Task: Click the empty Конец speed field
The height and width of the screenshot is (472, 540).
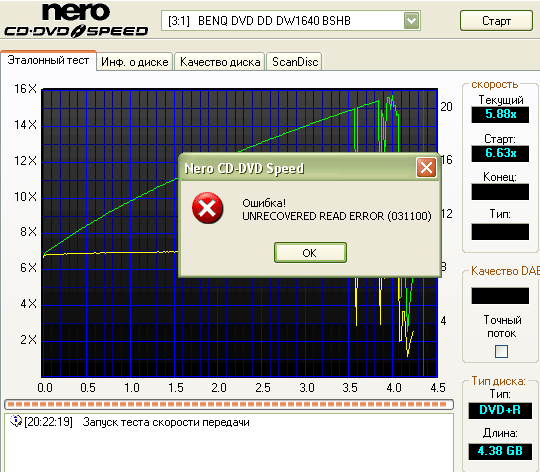Action: (500, 192)
